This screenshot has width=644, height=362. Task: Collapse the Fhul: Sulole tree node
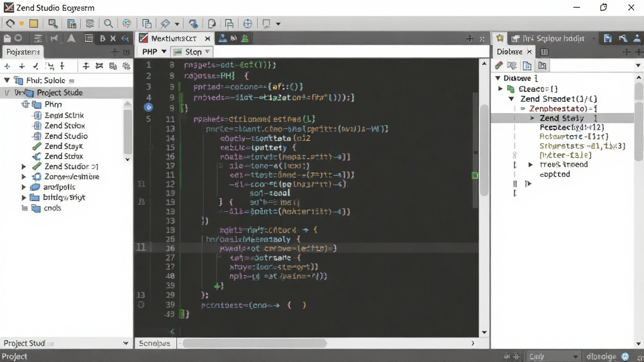click(x=7, y=80)
